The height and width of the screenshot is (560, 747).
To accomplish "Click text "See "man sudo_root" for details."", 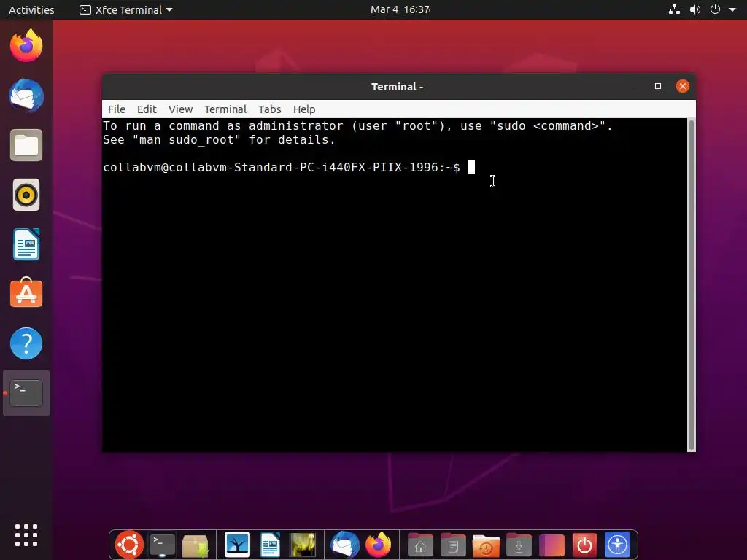I will tap(219, 139).
